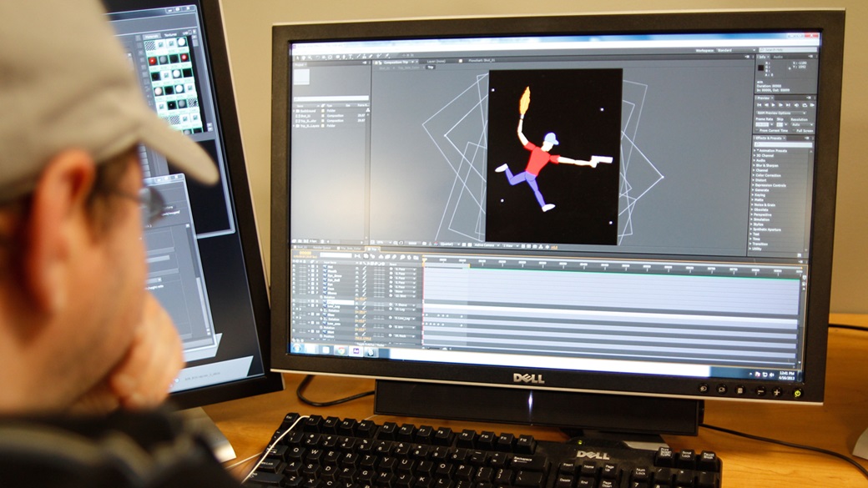Open Workspace Standard dropdown

(x=735, y=50)
